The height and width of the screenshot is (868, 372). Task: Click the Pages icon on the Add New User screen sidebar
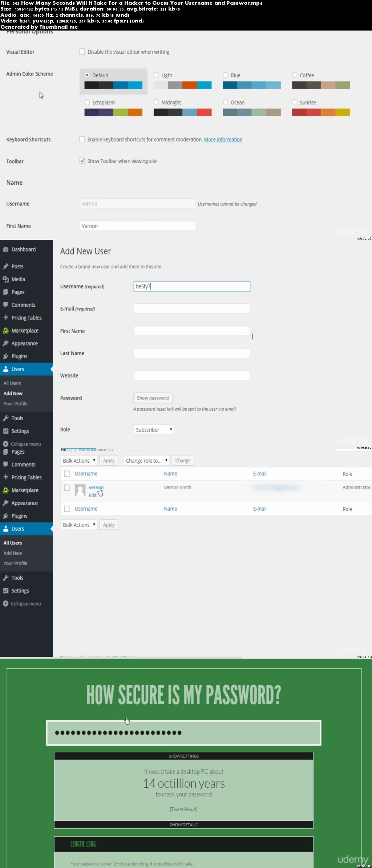(x=5, y=292)
